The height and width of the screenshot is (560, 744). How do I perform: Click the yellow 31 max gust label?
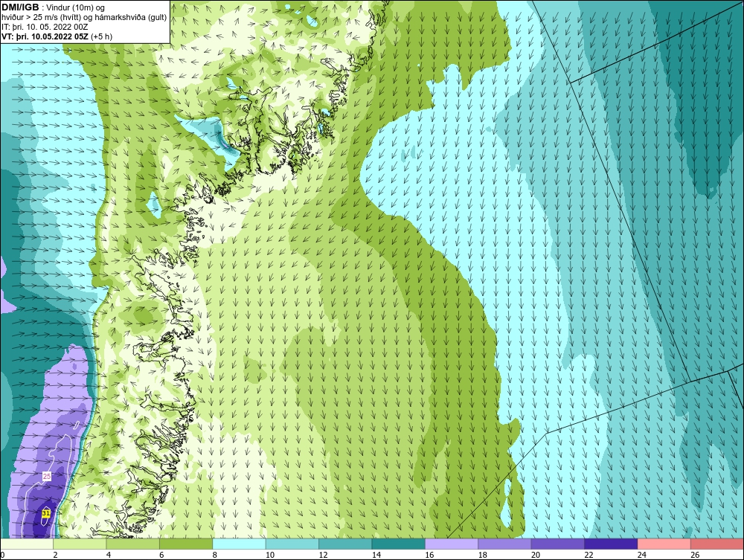click(x=46, y=514)
